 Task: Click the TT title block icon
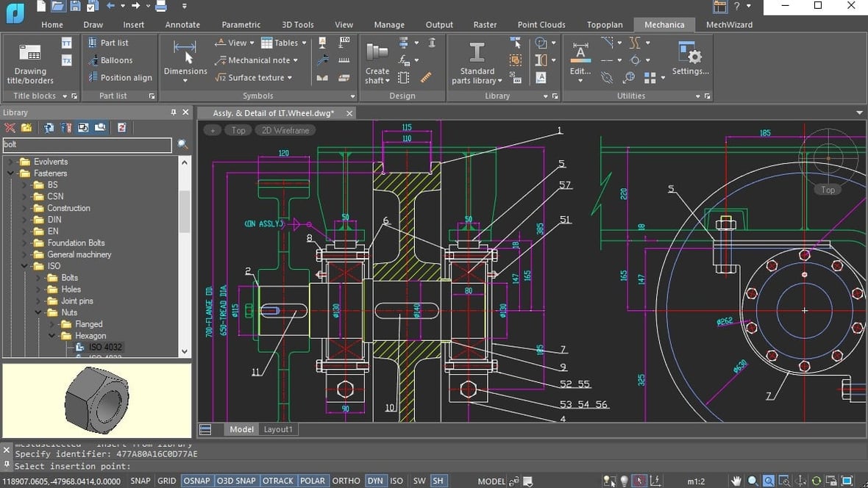point(66,43)
